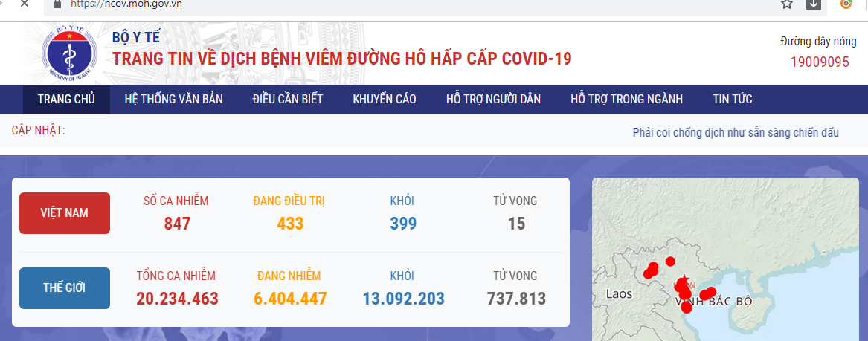Screen dimensions: 868x341
Task: Go to ĐIỀU CẦN BIẾT menu item
Action: point(287,100)
